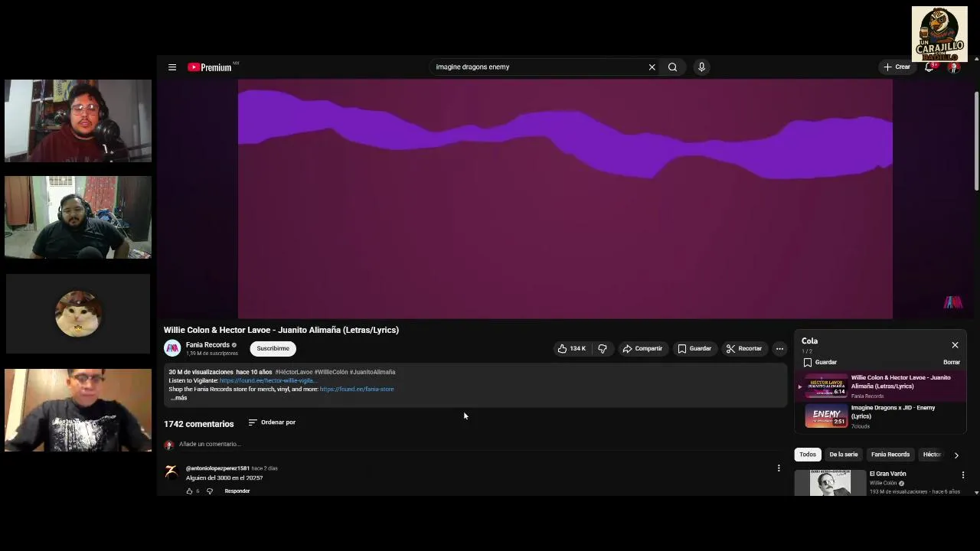Click the video title text
980x551 pixels.
point(281,330)
